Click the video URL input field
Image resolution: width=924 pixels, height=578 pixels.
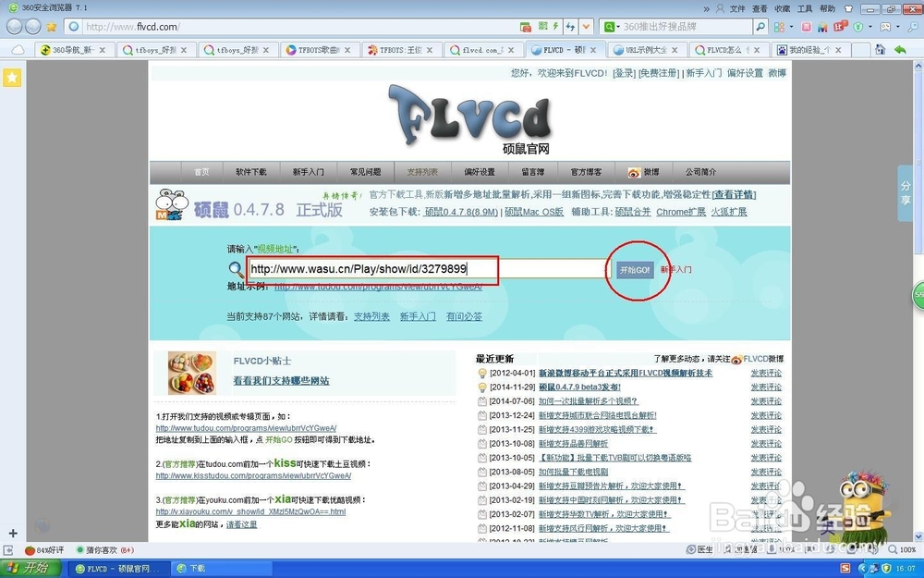coord(427,269)
